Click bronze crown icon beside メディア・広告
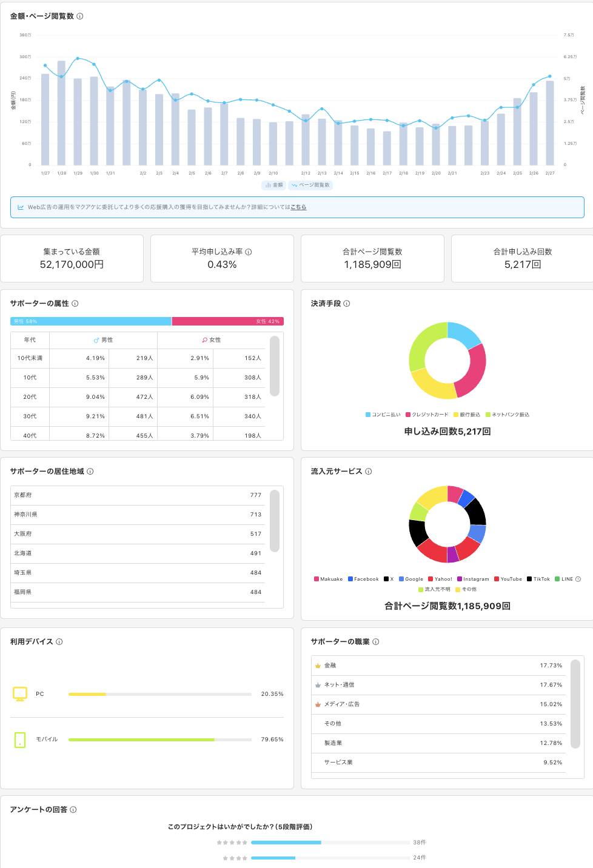 click(x=318, y=704)
